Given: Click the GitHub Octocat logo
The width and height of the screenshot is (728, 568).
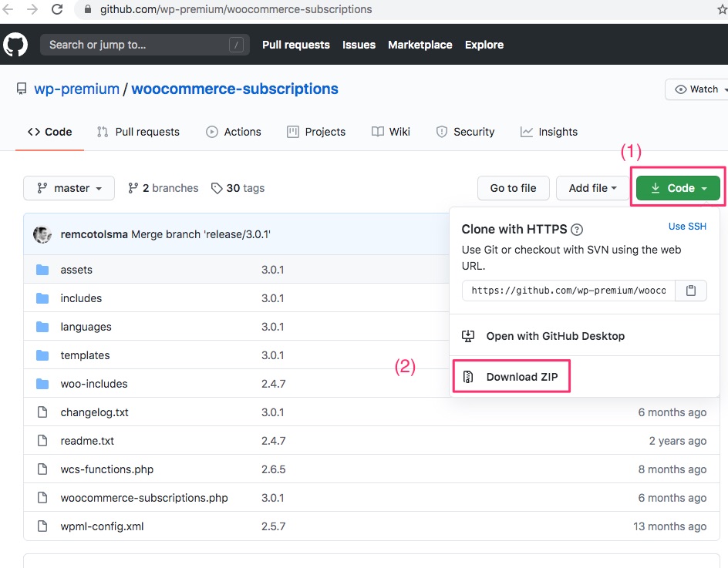Looking at the screenshot, I should click(x=15, y=45).
